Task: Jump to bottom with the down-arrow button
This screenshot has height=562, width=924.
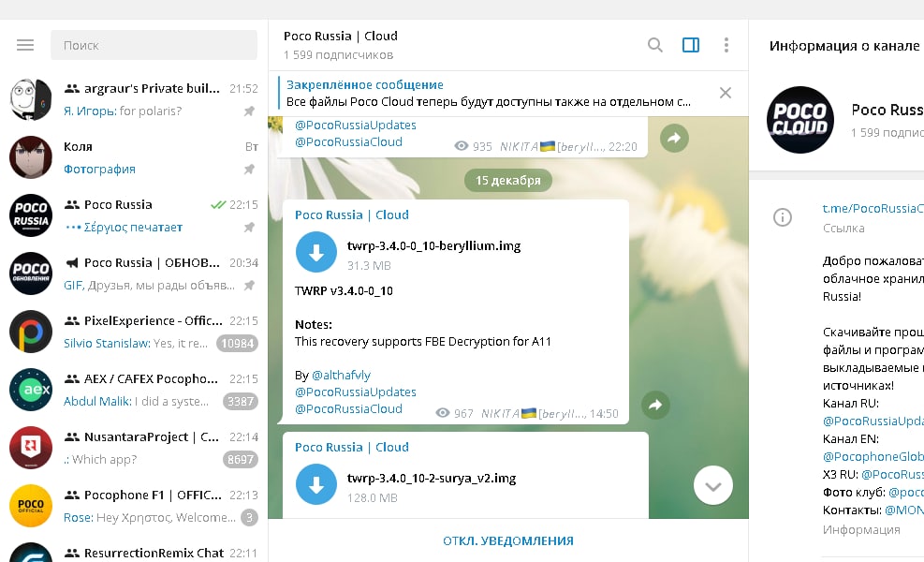Action: point(713,486)
